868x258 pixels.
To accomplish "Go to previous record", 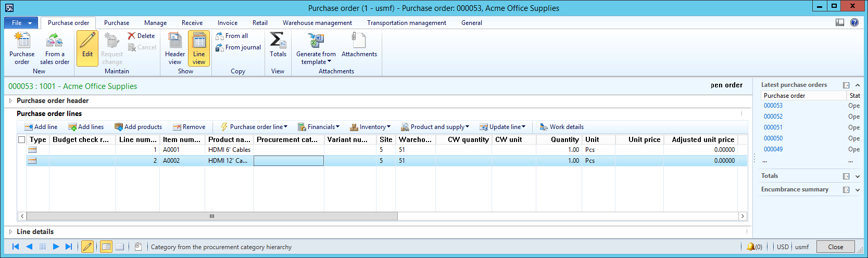I will tap(29, 247).
